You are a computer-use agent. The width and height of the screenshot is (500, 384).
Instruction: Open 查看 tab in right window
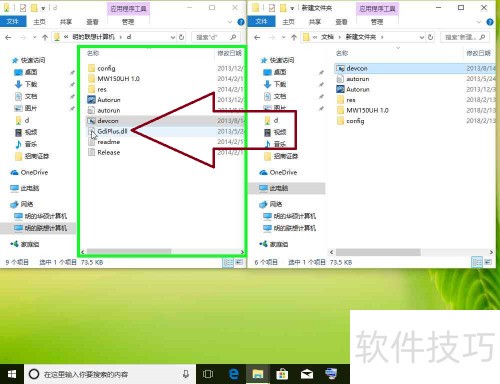click(341, 22)
